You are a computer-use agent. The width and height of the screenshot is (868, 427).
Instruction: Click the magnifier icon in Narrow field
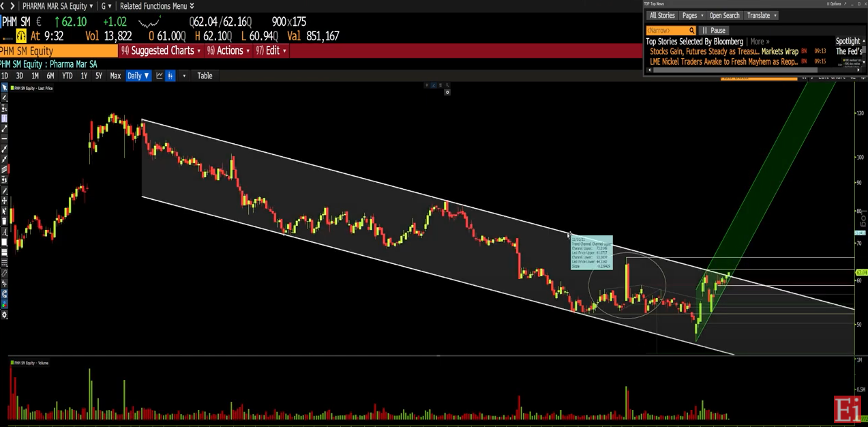tap(691, 31)
